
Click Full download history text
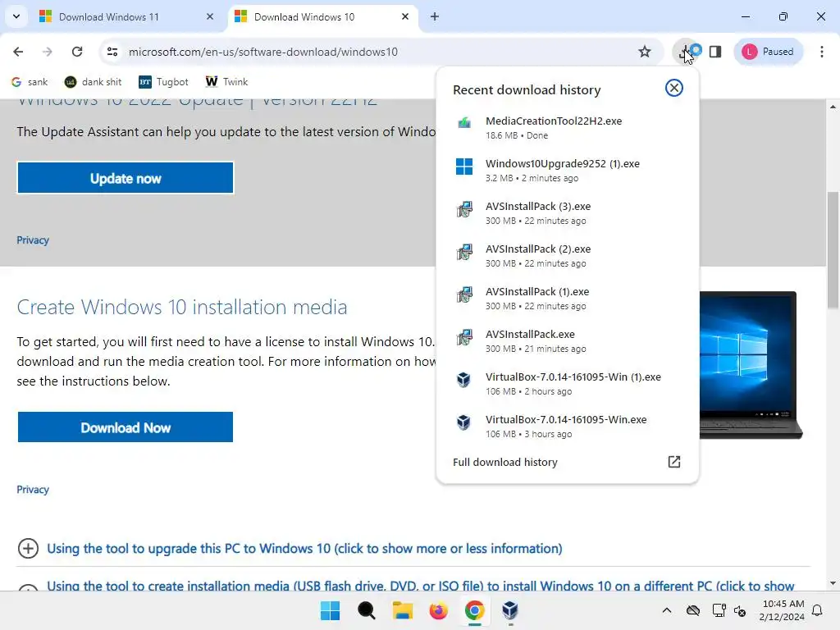(x=505, y=463)
